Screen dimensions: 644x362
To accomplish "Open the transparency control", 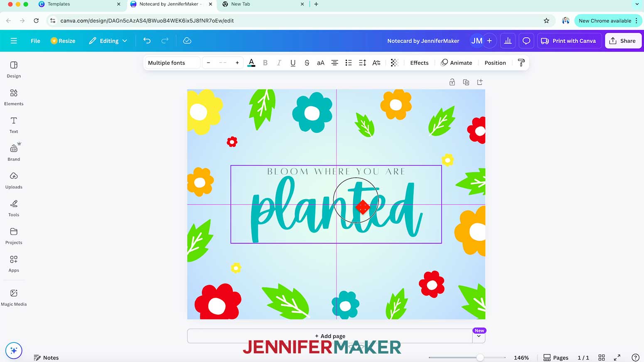I will pos(394,63).
